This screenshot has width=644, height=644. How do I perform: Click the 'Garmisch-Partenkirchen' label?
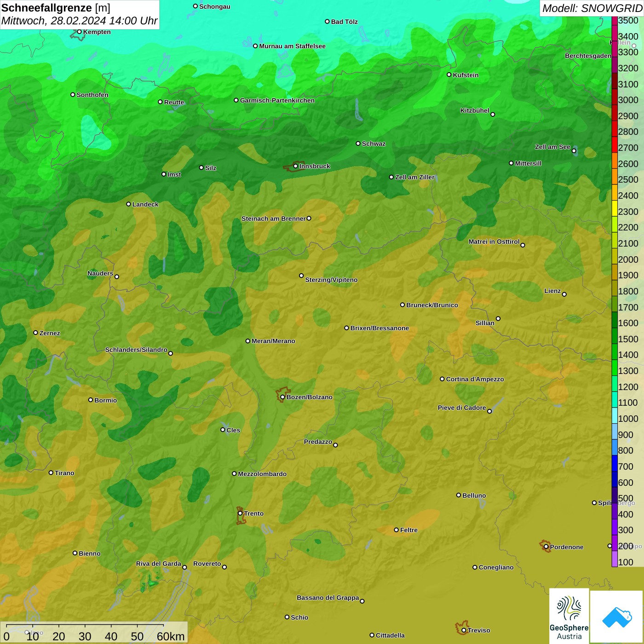pyautogui.click(x=277, y=100)
